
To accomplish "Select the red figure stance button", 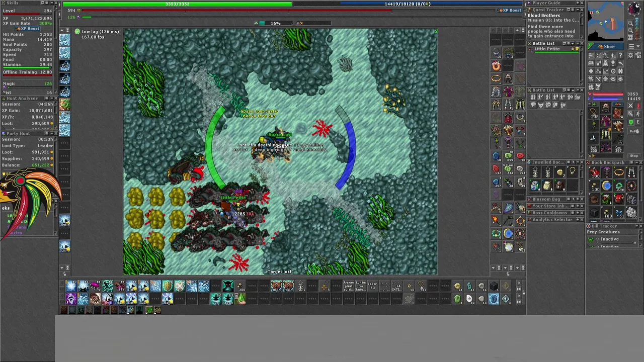I will pos(637,106).
